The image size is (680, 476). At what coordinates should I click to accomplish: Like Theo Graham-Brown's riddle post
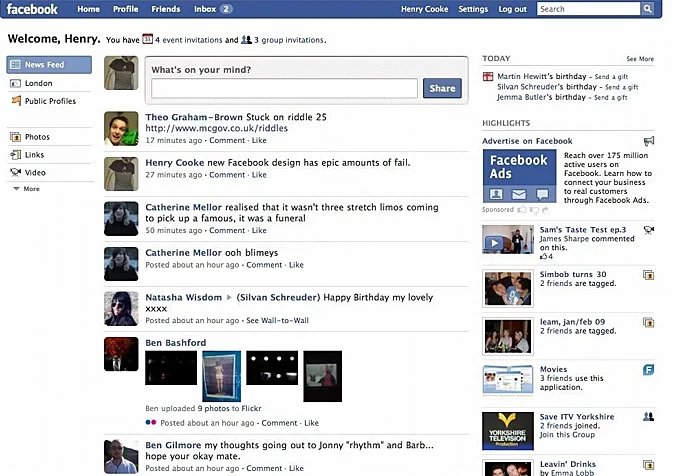[x=259, y=140]
